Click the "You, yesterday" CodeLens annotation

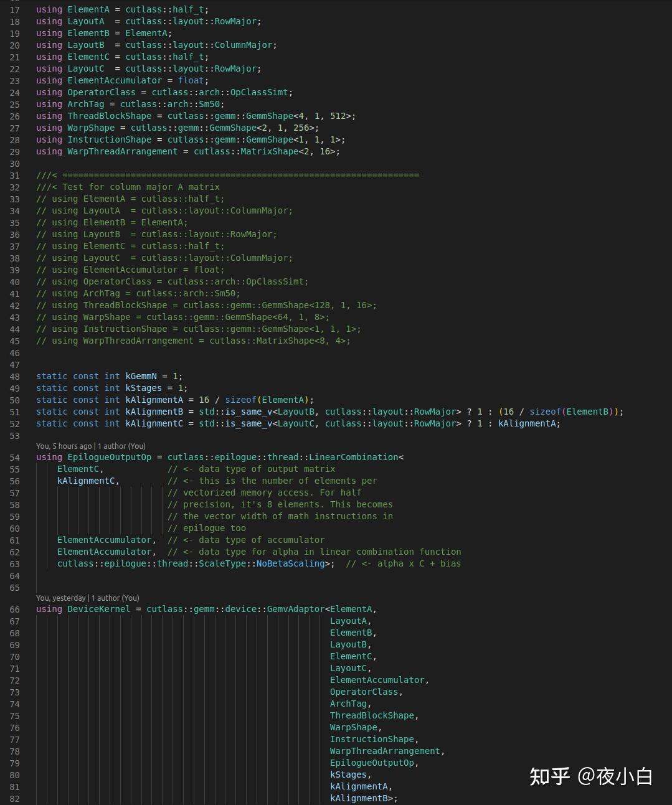88,598
